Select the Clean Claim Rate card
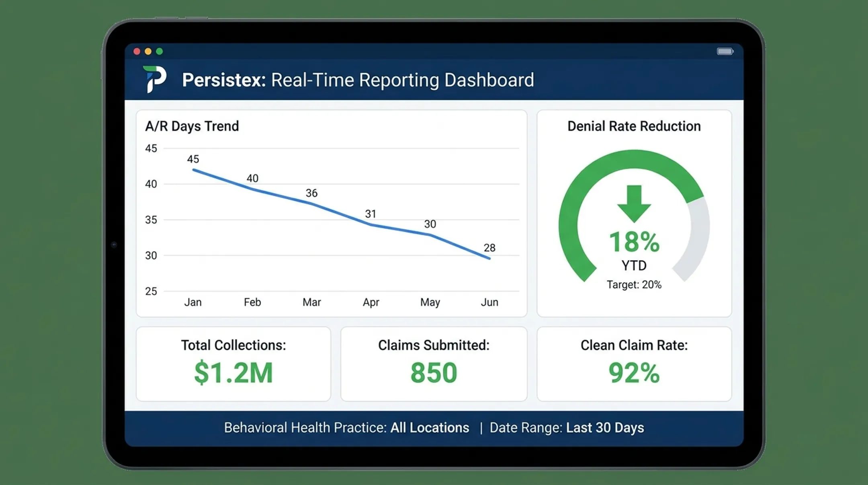The width and height of the screenshot is (868, 485). pos(634,364)
